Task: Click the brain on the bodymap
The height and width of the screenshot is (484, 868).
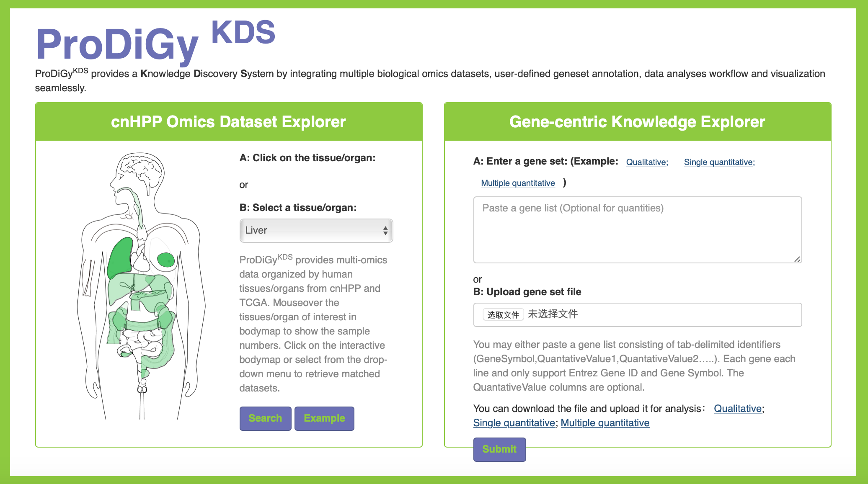Action: (x=140, y=168)
